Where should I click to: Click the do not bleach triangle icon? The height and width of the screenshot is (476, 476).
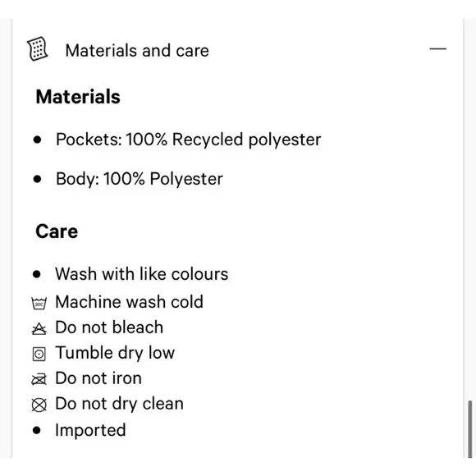click(39, 329)
